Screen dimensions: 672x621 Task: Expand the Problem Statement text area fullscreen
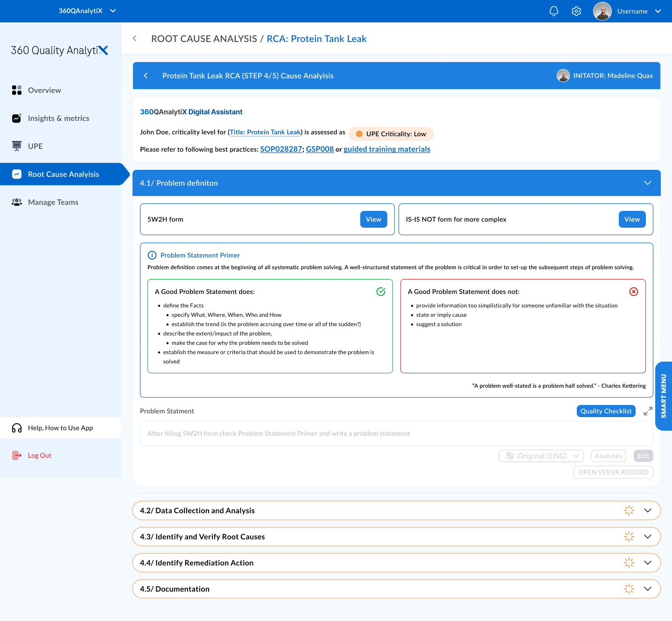[x=648, y=411]
